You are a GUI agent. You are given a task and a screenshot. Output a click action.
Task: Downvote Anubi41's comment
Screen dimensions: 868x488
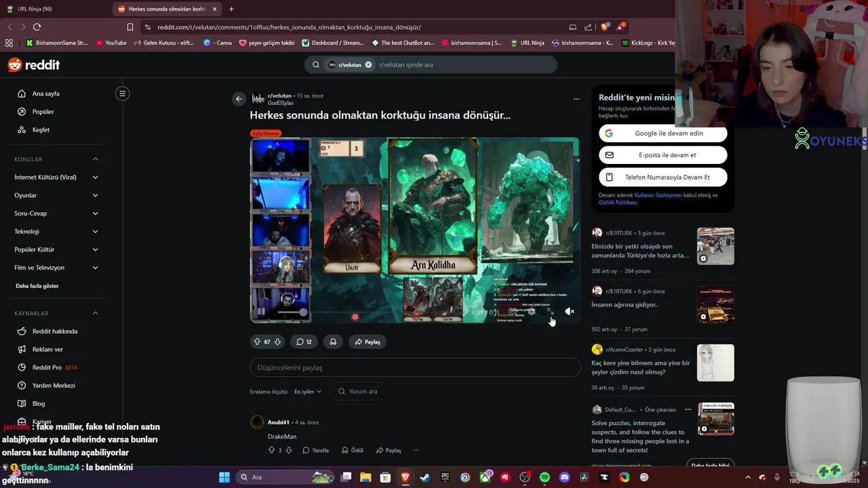289,450
